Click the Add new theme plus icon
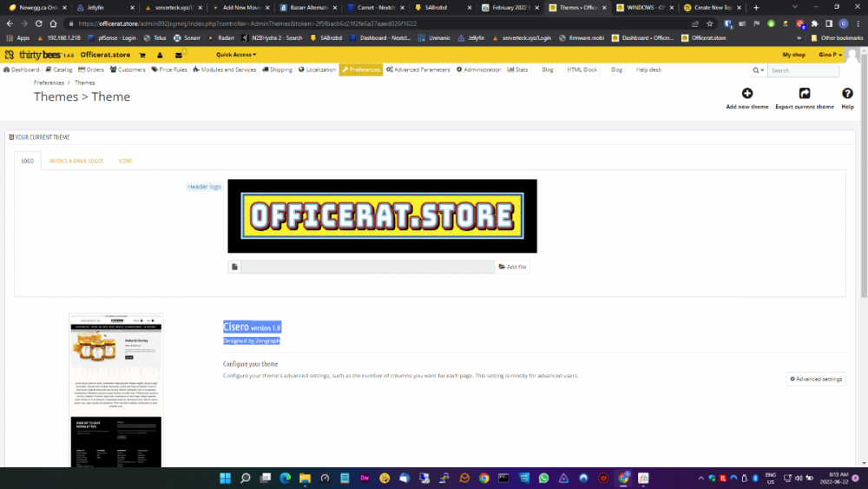 click(x=746, y=94)
